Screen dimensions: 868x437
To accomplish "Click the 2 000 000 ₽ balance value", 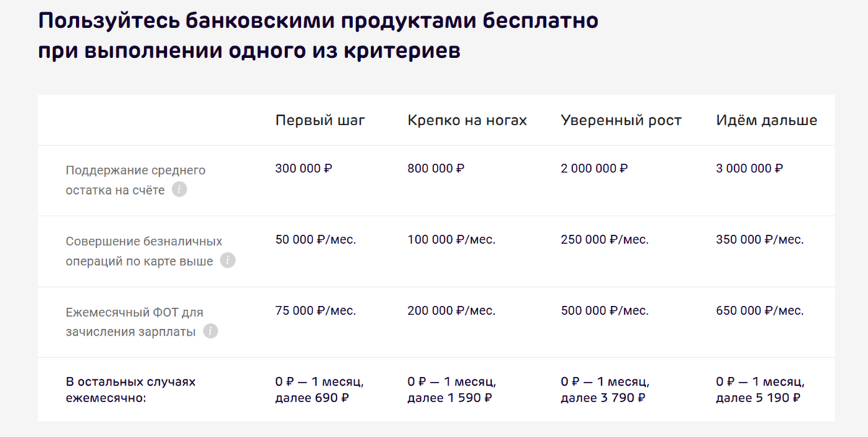I will click(x=595, y=169).
